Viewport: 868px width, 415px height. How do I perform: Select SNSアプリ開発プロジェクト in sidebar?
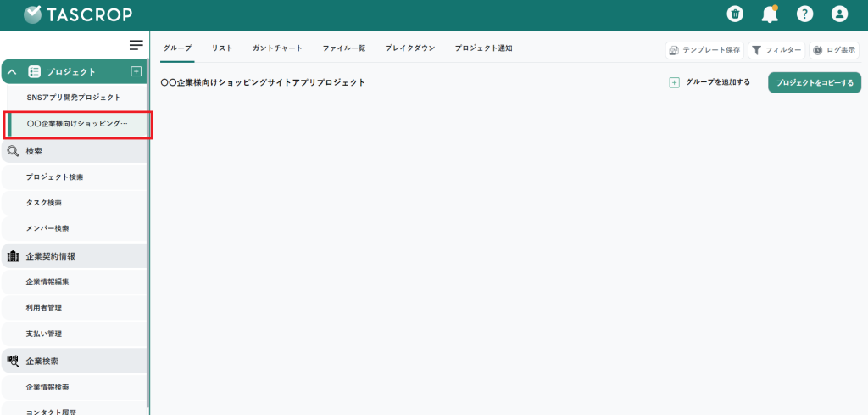tap(74, 98)
